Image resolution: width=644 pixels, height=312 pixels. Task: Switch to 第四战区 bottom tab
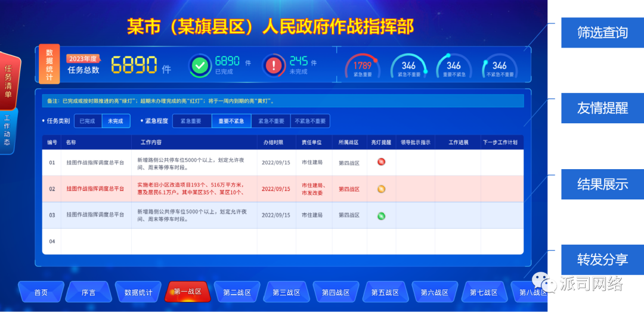click(336, 292)
